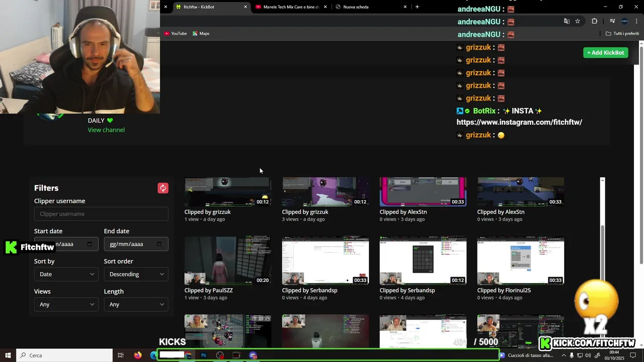Screen dimensions: 644x362
Task: Open the Chrome three-dot menu
Action: 637,21
